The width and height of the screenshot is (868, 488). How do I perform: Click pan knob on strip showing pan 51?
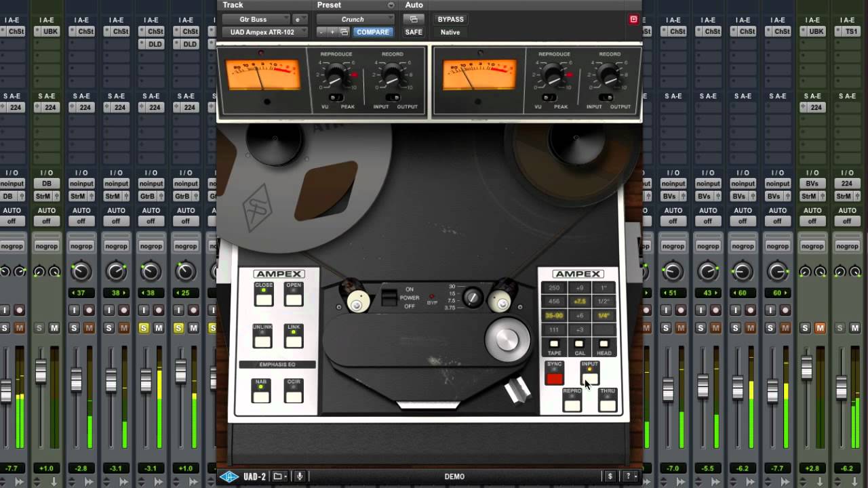[x=673, y=272]
